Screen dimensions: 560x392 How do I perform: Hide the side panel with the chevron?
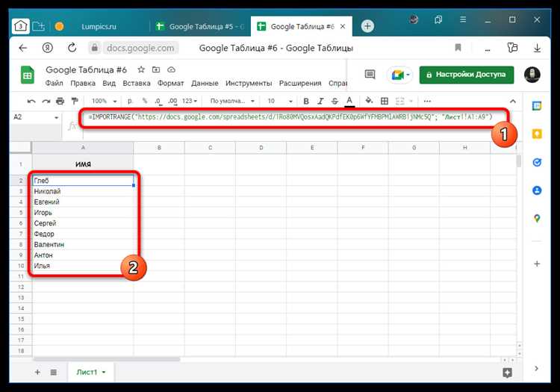point(536,368)
